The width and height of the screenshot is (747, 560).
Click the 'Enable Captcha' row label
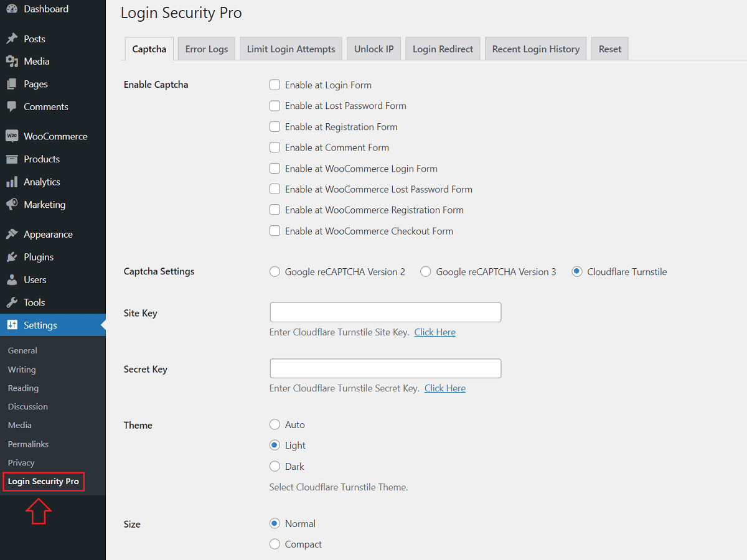(156, 85)
